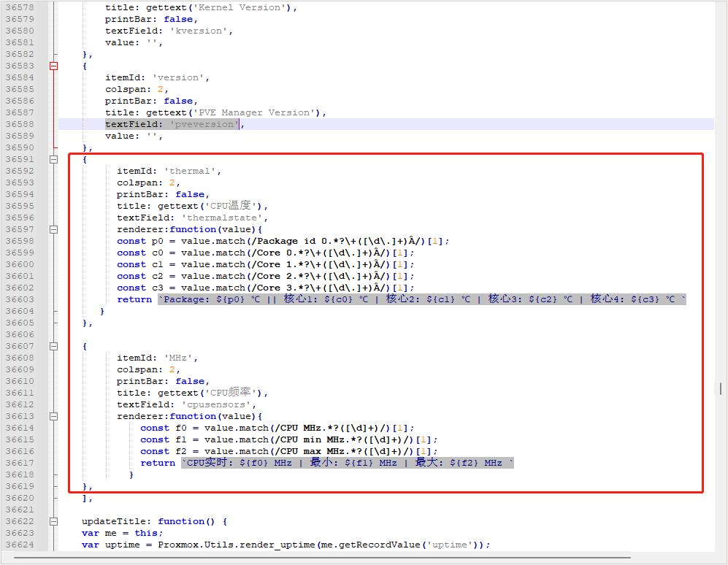
Task: Click the 'var me = this;' line
Action: click(122, 533)
